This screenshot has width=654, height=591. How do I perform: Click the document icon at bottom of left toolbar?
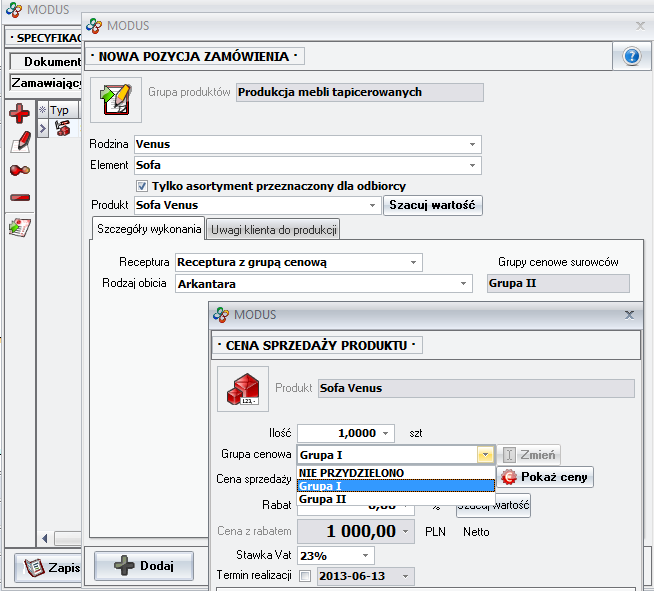click(19, 226)
